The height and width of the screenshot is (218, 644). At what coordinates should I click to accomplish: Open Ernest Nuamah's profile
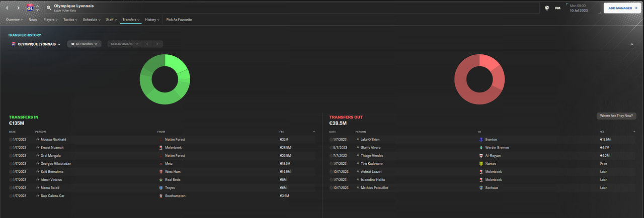pos(53,148)
